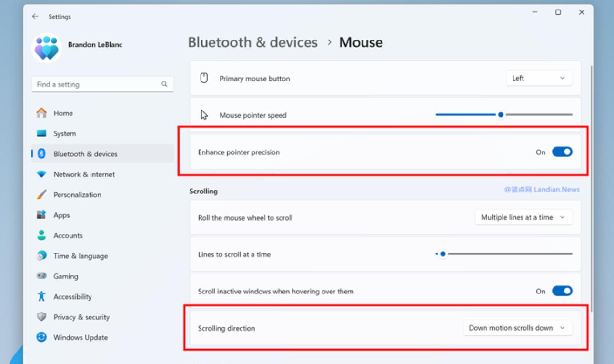Click the Mouse pointer speed slider
This screenshot has width=614, height=364.
(x=503, y=115)
